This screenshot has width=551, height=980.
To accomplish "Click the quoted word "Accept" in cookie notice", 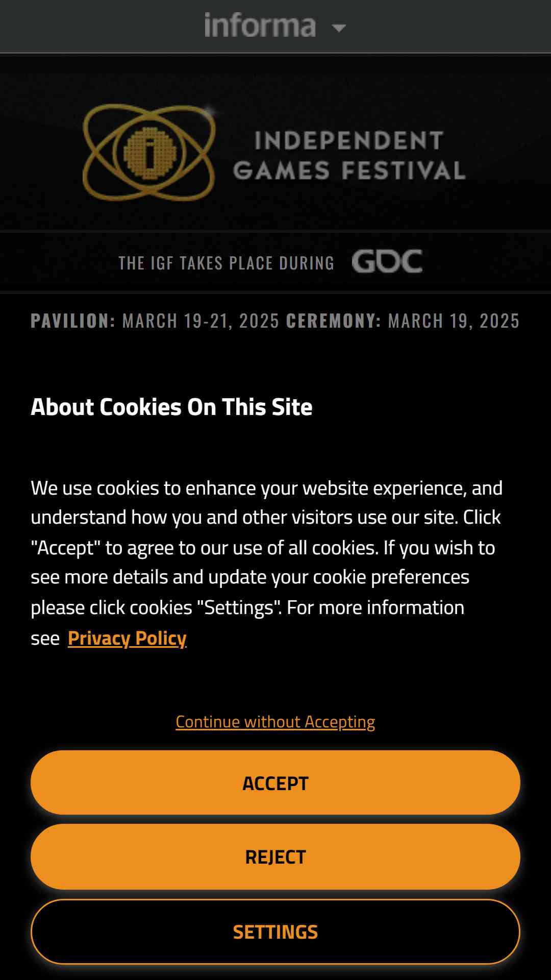I will point(65,548).
